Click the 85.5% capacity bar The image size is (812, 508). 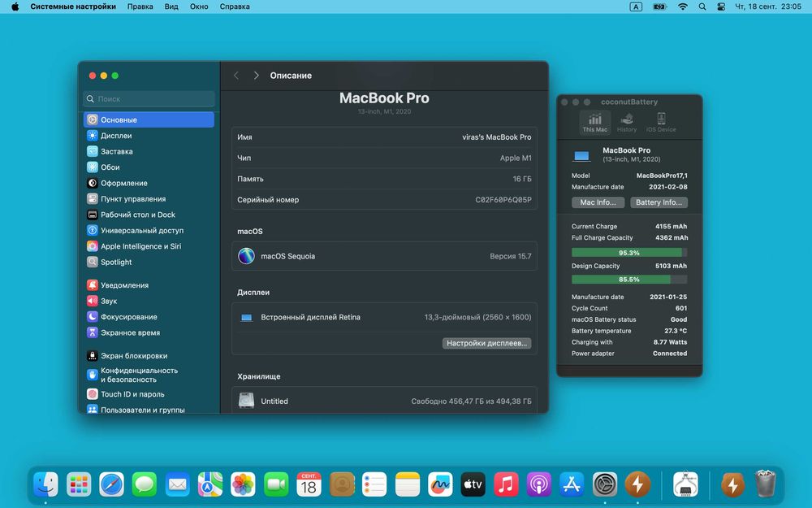[x=629, y=280]
